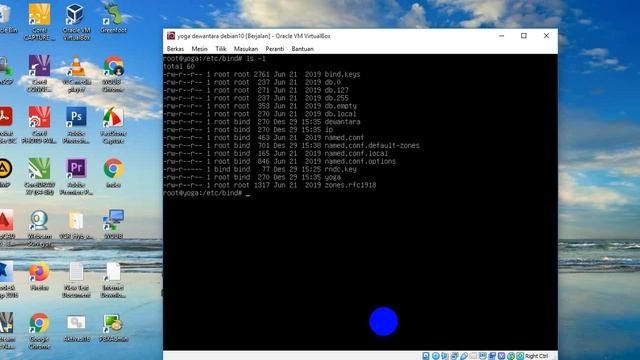Screen dimensions: 640x360
Task: Select the Chrome shortcut beside Premiere Pro
Action: (113, 173)
